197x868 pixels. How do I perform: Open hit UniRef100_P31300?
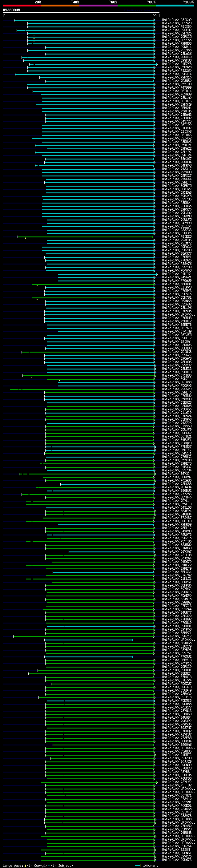click(x=177, y=50)
